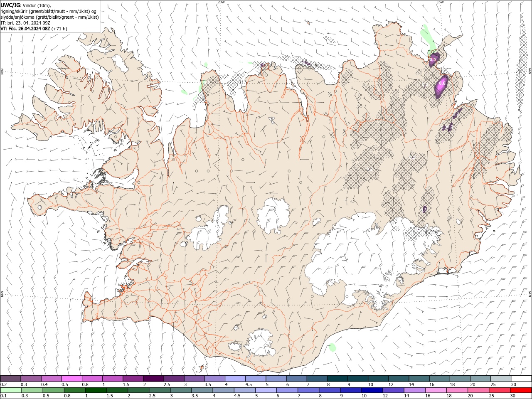Select the lower-scale blue swatch starting at 8
This screenshot has width=532, height=399.
point(329,390)
